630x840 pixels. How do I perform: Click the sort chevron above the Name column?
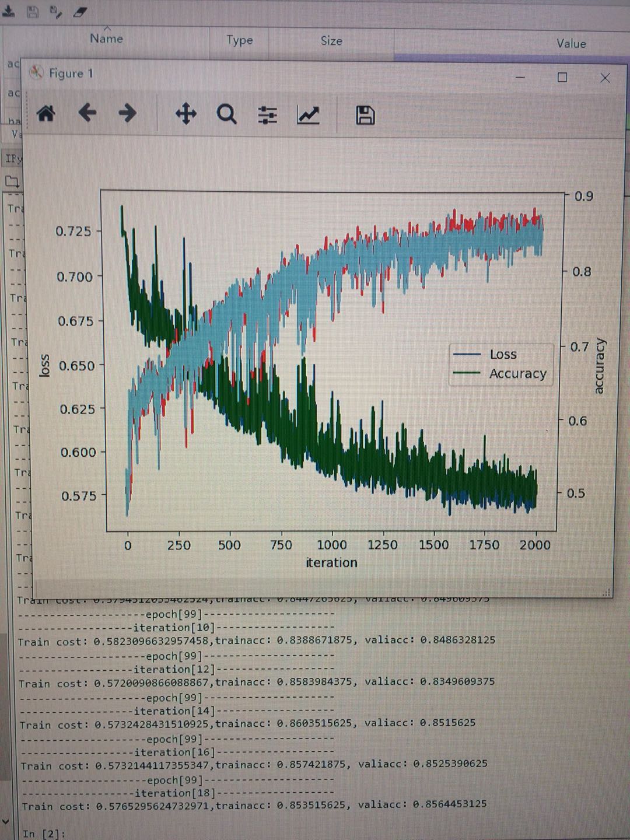[x=107, y=27]
